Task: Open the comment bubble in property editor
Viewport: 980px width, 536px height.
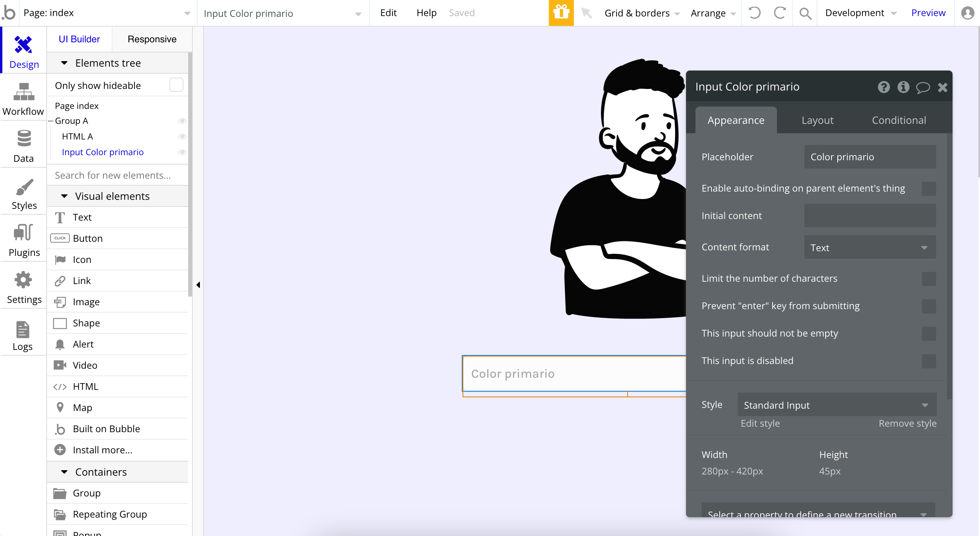Action: 922,87
